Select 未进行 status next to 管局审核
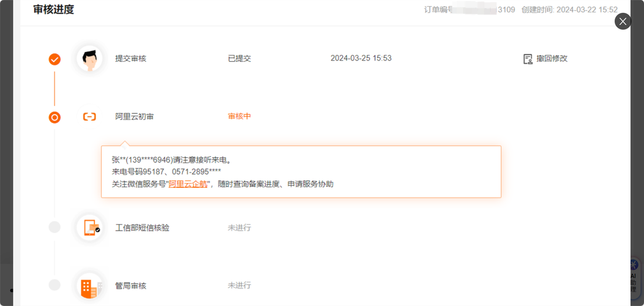The image size is (644, 306). (x=239, y=285)
